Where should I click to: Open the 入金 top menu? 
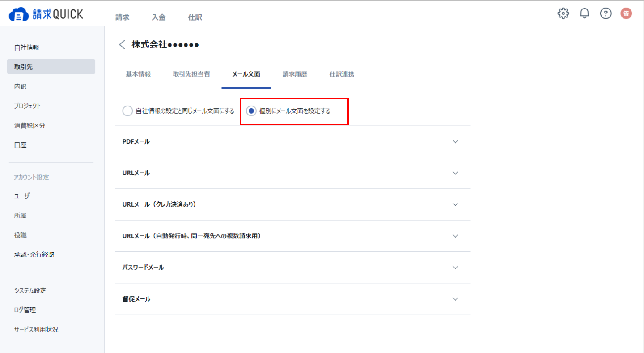pyautogui.click(x=158, y=17)
